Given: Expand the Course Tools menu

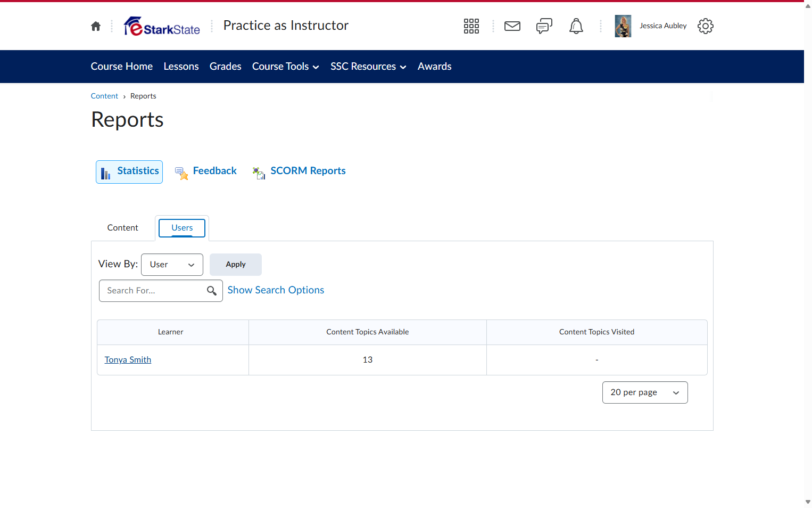Looking at the screenshot, I should click(286, 67).
